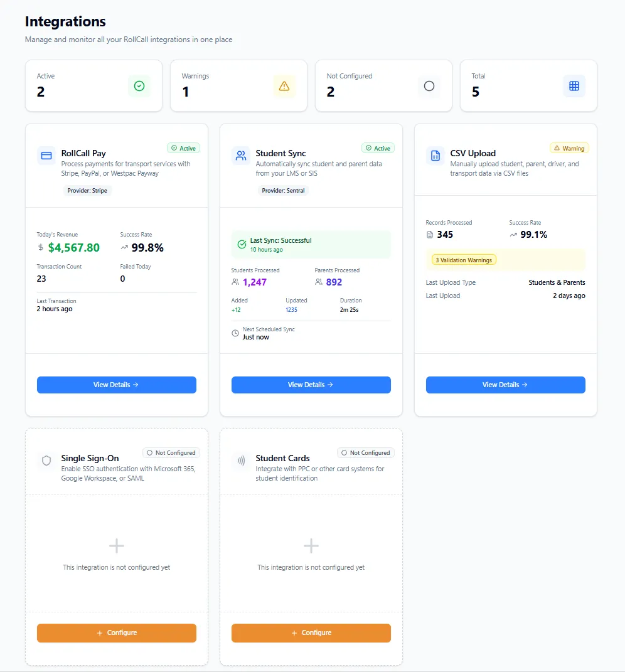Click the Warnings count 1 in summary card
This screenshot has width=625, height=672.
click(186, 92)
